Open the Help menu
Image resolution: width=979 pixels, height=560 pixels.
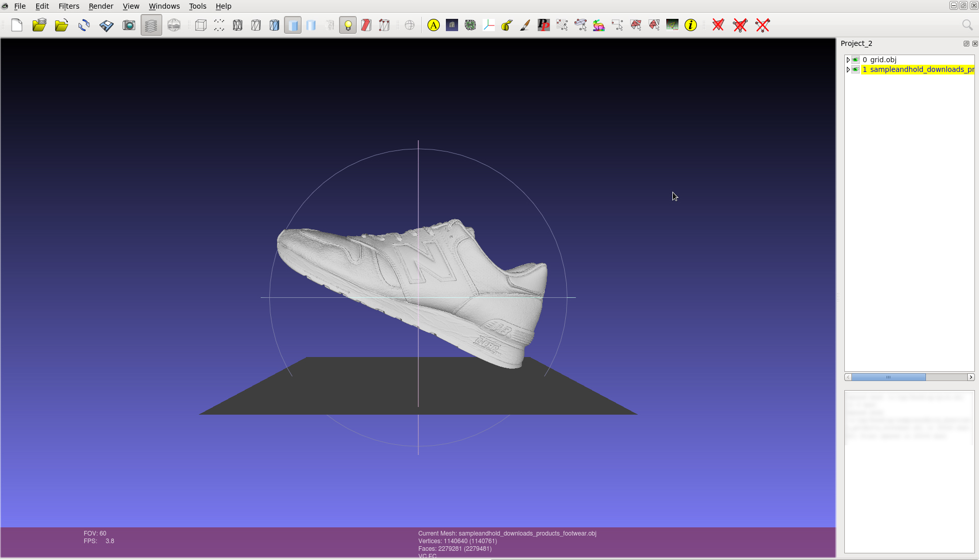pyautogui.click(x=223, y=6)
